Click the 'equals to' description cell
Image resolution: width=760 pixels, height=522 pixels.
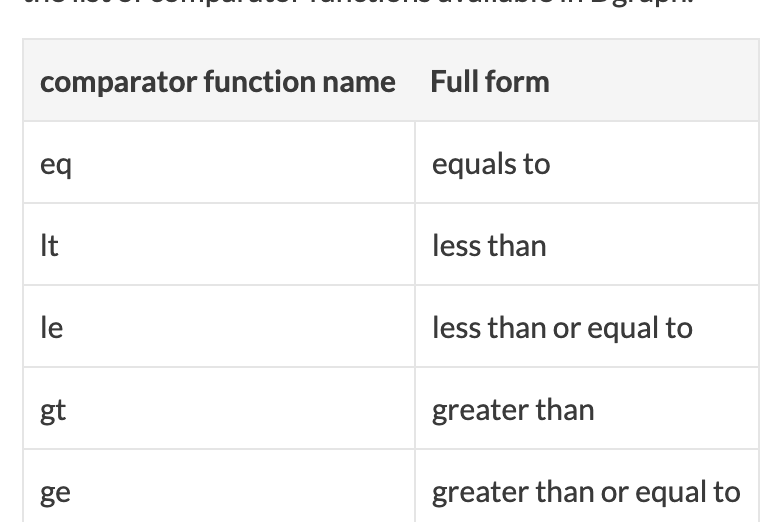pyautogui.click(x=491, y=164)
